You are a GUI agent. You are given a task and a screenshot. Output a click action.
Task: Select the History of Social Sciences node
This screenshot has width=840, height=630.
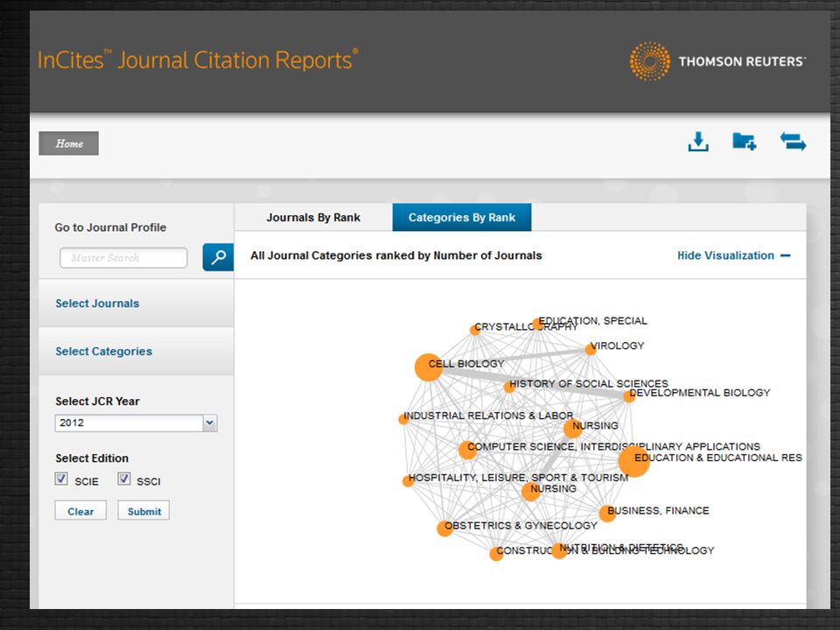(509, 387)
